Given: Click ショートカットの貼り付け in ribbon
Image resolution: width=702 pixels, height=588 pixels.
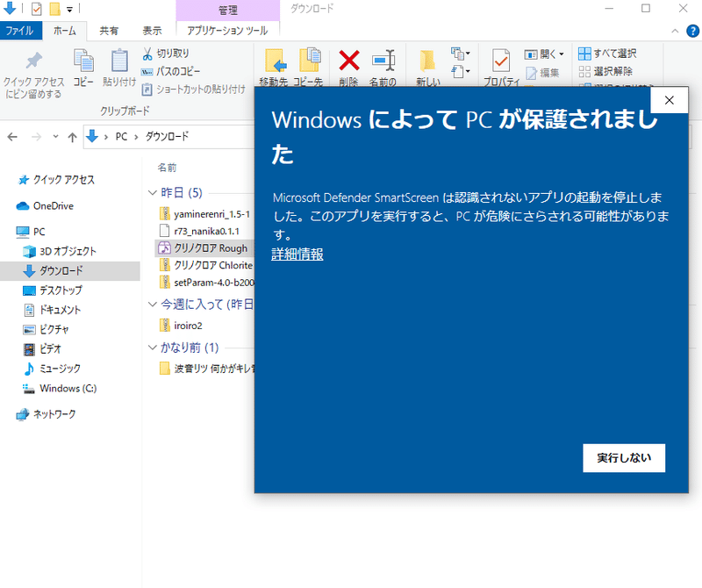Looking at the screenshot, I should (193, 90).
